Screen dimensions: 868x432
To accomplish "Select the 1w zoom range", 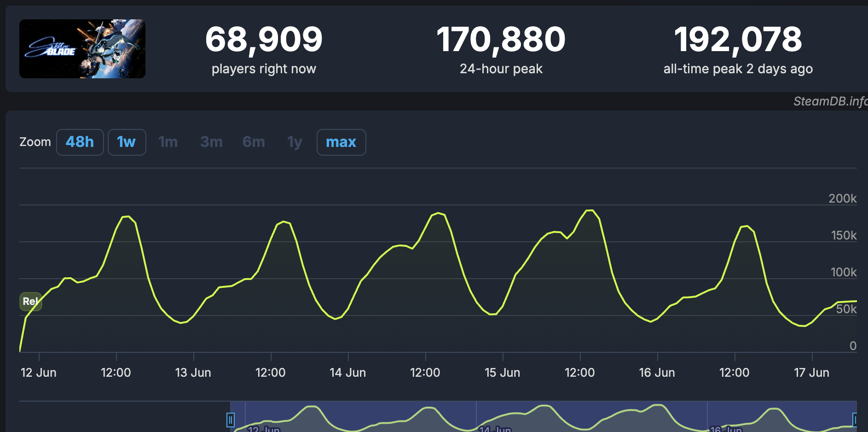I will coord(127,142).
